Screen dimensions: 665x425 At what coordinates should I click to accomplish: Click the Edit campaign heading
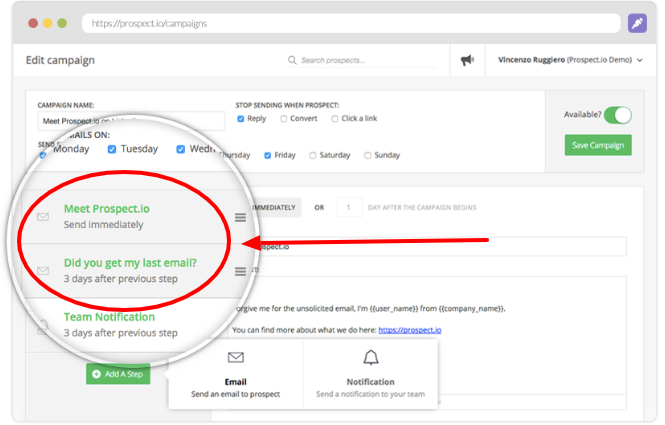(x=60, y=60)
